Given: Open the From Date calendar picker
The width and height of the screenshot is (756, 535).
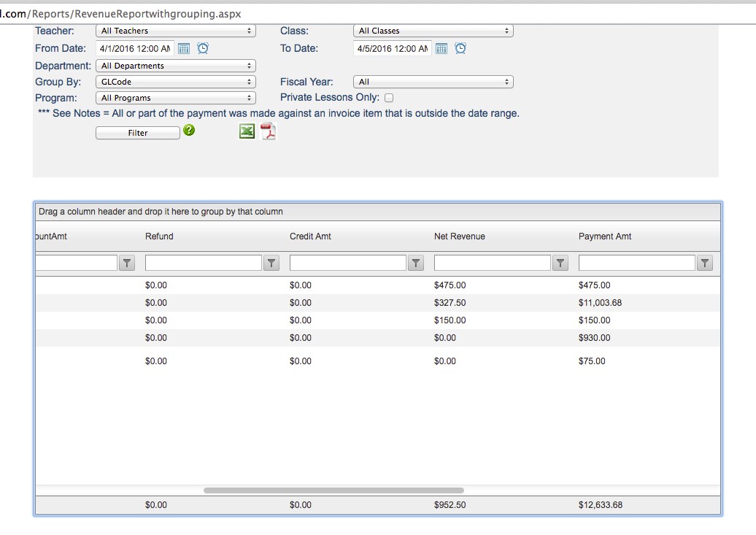Looking at the screenshot, I should point(184,49).
